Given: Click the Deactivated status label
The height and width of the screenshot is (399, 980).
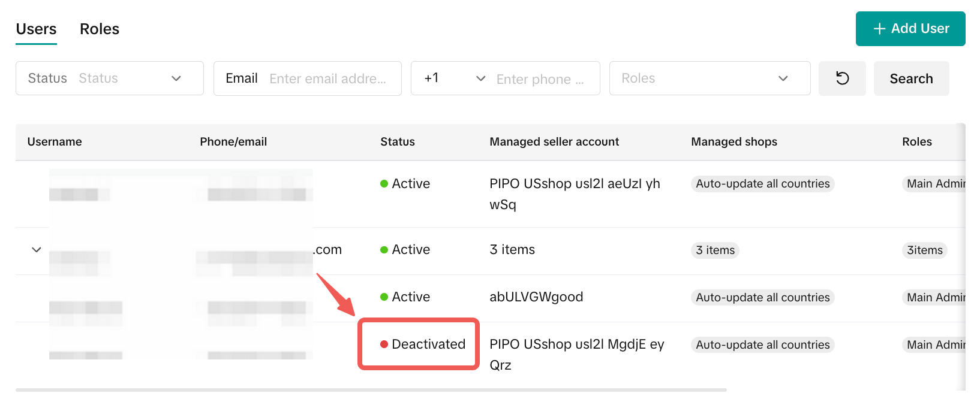Looking at the screenshot, I should [428, 344].
